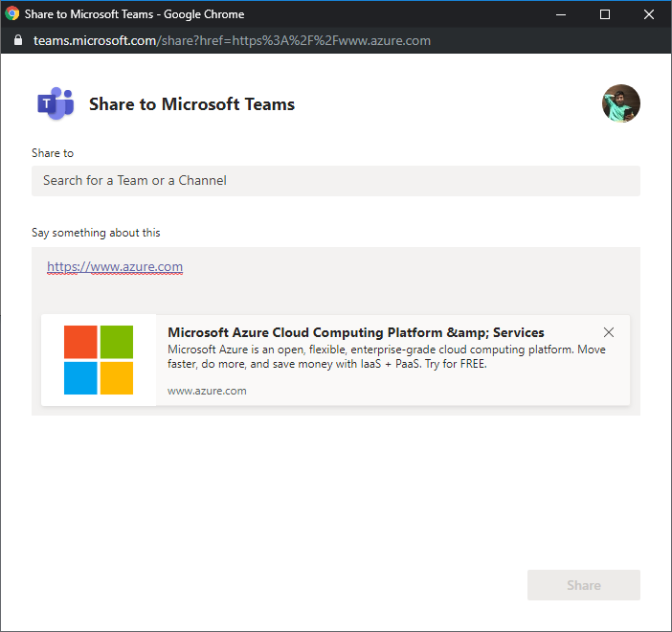Open the https://www.azure.com link in message
Image resolution: width=672 pixels, height=632 pixels.
click(x=115, y=267)
